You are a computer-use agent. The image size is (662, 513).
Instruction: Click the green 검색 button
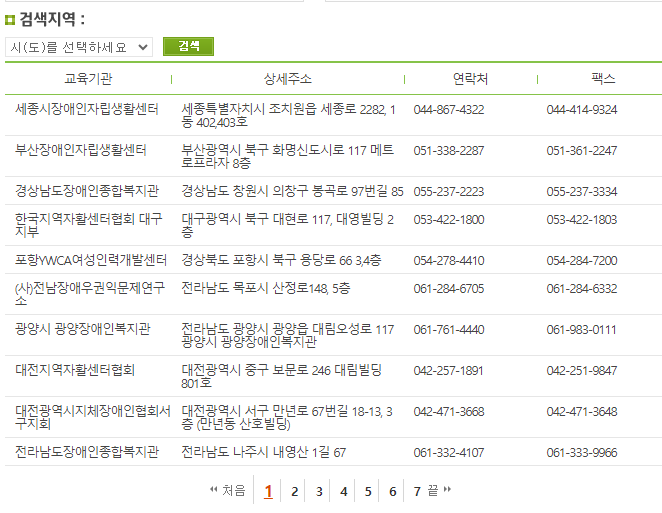pos(188,46)
